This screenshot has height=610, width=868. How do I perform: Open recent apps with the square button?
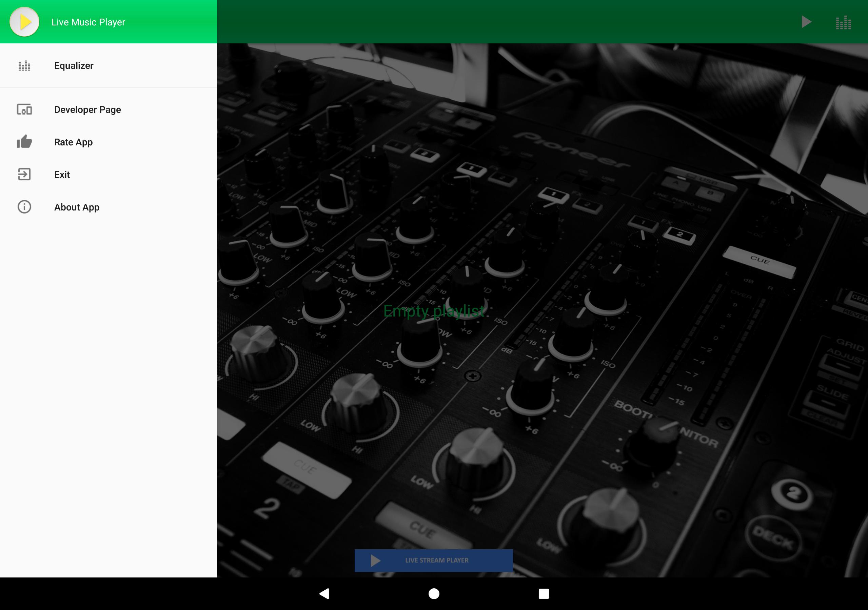[544, 593]
